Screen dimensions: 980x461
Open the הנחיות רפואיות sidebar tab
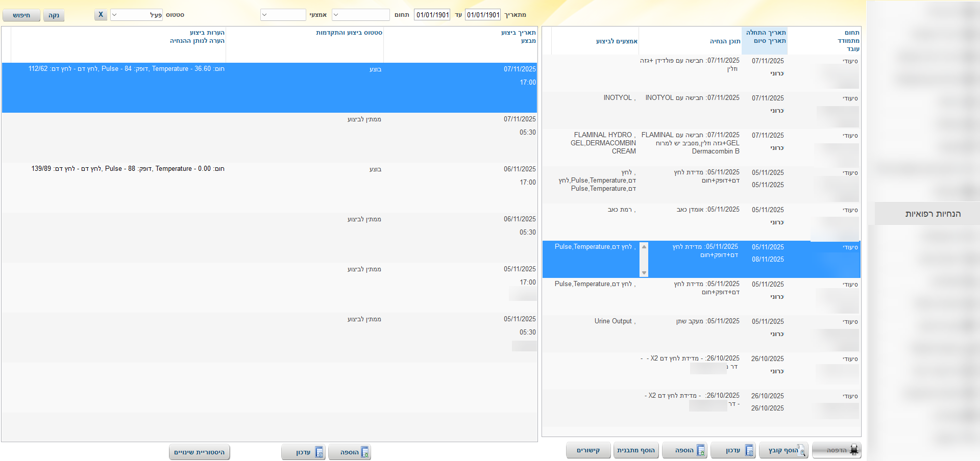coord(933,214)
